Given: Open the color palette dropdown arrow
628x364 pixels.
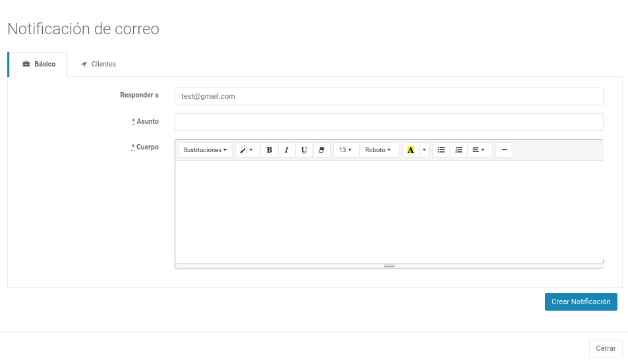Looking at the screenshot, I should click(424, 150).
